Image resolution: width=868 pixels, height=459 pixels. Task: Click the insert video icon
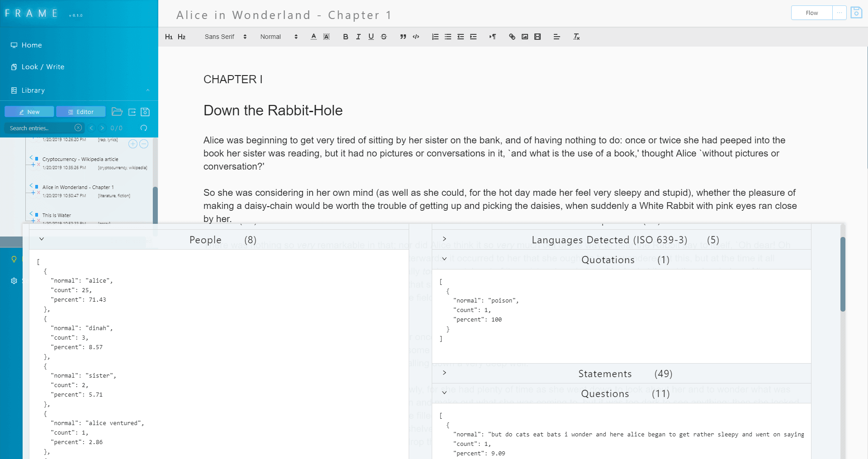(x=538, y=37)
